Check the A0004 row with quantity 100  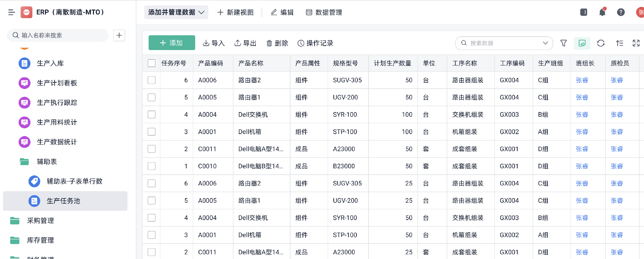(x=152, y=115)
